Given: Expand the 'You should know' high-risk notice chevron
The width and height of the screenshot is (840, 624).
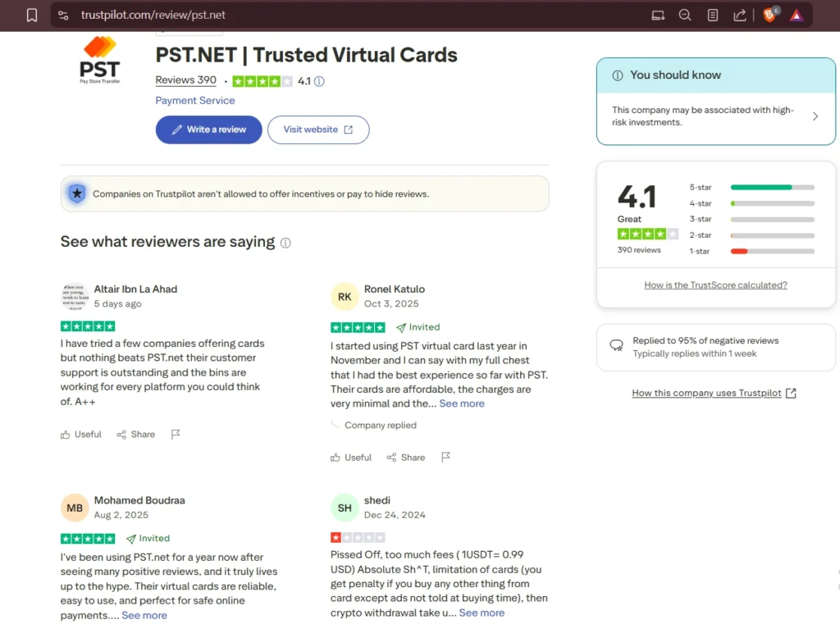Looking at the screenshot, I should 815,116.
